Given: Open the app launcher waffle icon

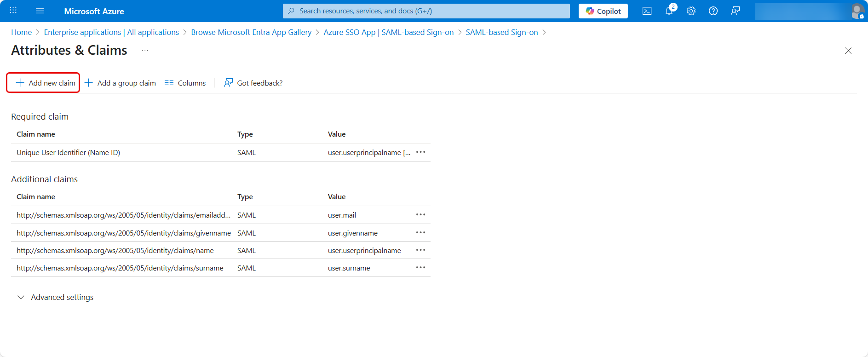Looking at the screenshot, I should pyautogui.click(x=13, y=11).
